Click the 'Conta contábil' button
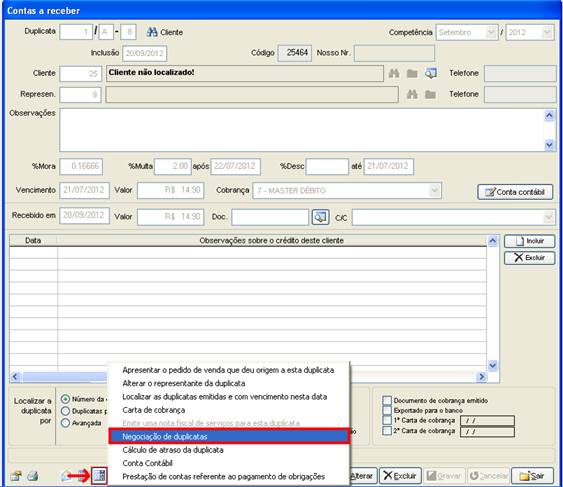The image size is (563, 487). (515, 192)
